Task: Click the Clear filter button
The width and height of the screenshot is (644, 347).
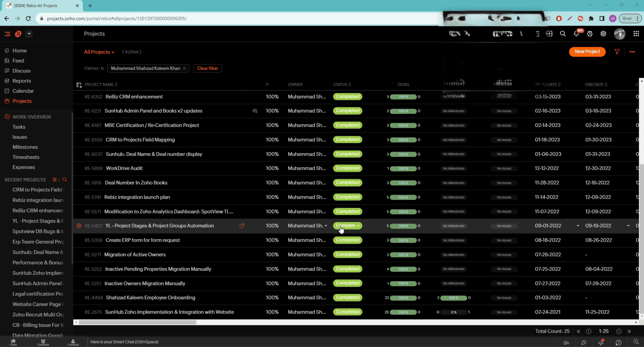Action: pyautogui.click(x=207, y=68)
